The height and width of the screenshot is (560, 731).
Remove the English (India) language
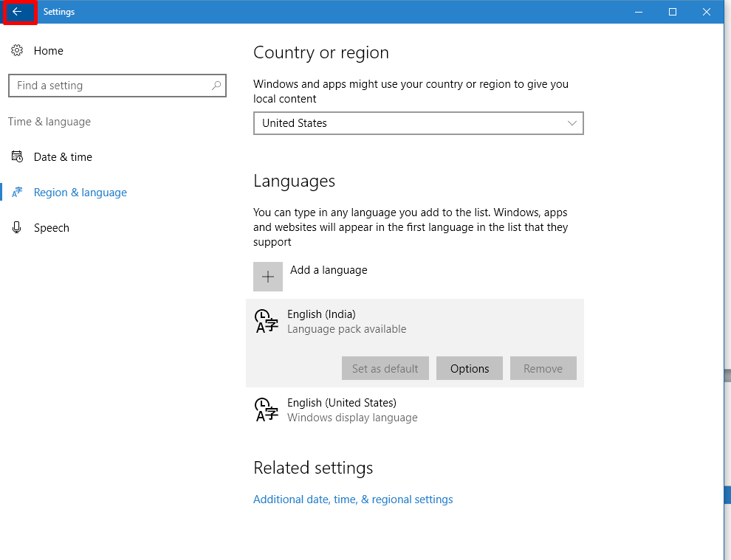tap(543, 369)
